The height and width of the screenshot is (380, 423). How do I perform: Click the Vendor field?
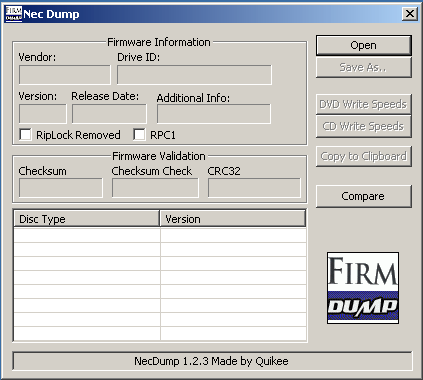click(65, 75)
